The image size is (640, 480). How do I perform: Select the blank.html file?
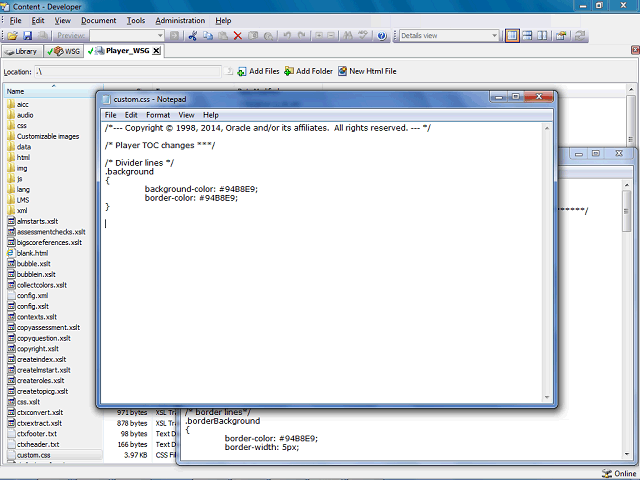(x=32, y=253)
